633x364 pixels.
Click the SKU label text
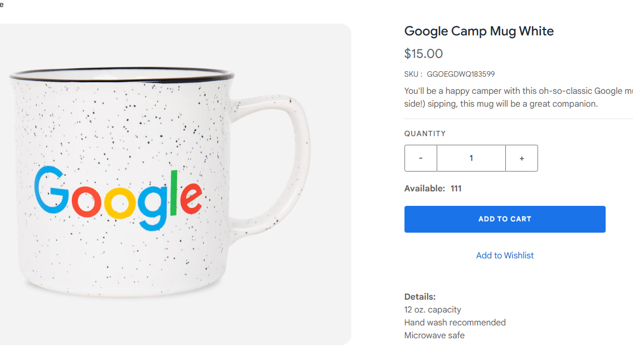click(413, 75)
